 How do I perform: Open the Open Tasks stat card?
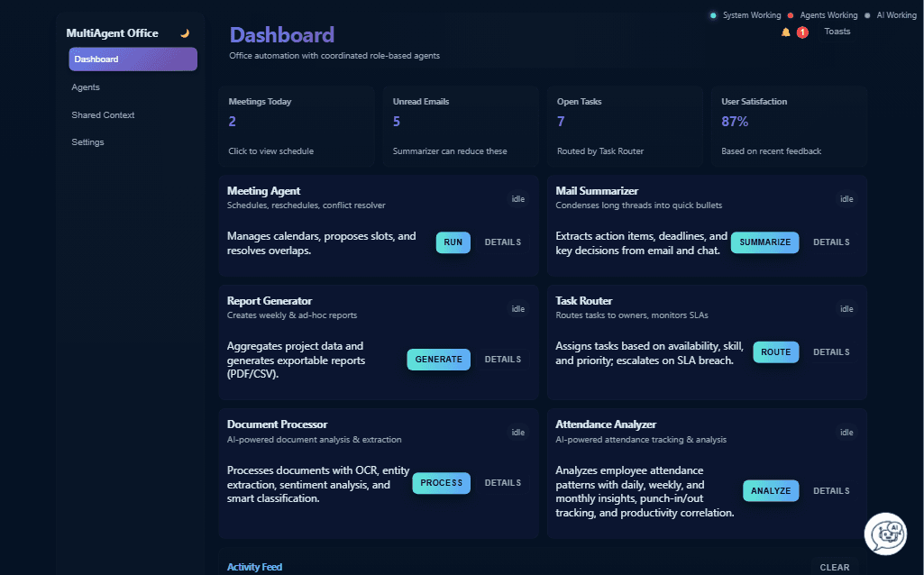[x=626, y=127]
